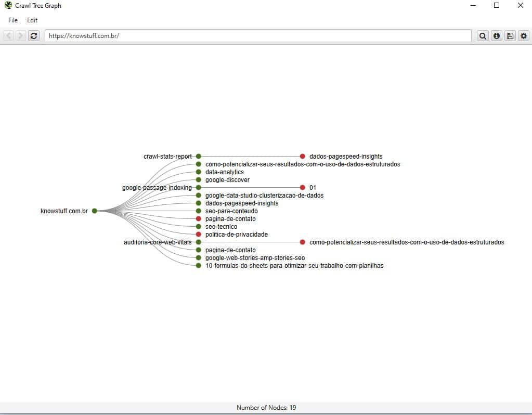Screen dimensions: 532x415
Task: Maximize the Crawl Tree Graph window
Action: coord(496,6)
